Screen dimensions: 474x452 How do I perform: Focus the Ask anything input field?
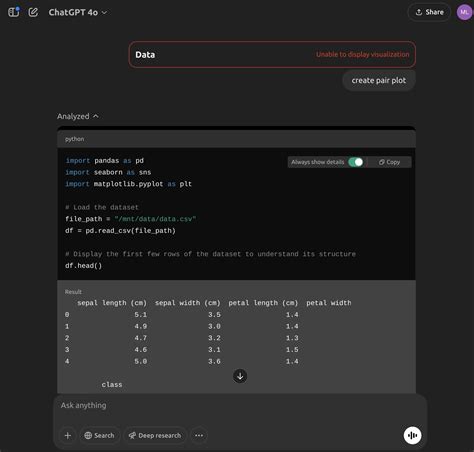point(239,405)
